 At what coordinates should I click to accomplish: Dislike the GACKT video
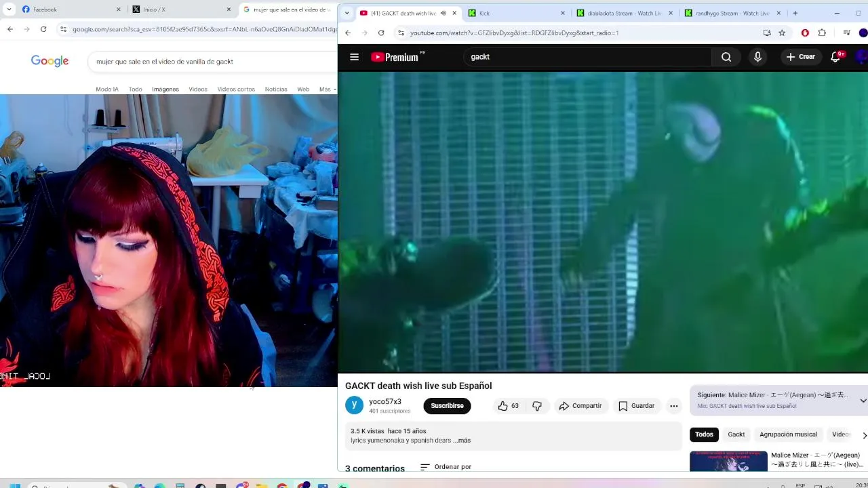tap(537, 406)
